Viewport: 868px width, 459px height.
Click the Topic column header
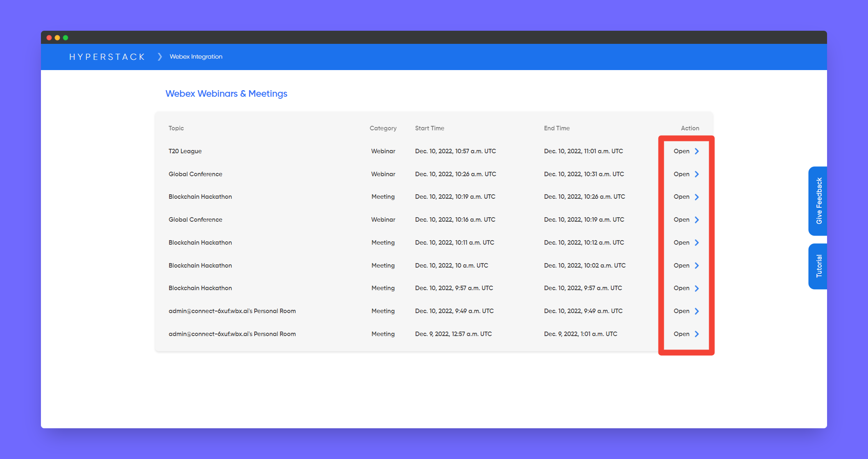(176, 128)
